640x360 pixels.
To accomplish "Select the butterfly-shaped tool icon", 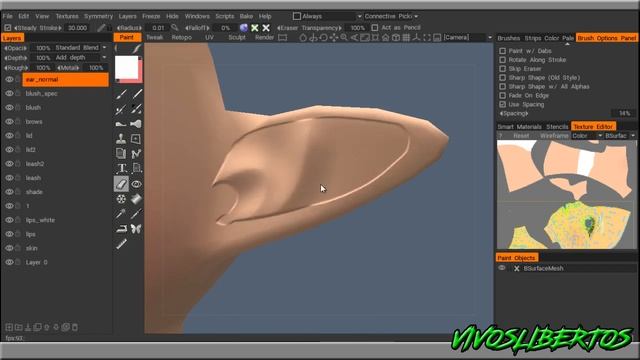I will [136, 229].
